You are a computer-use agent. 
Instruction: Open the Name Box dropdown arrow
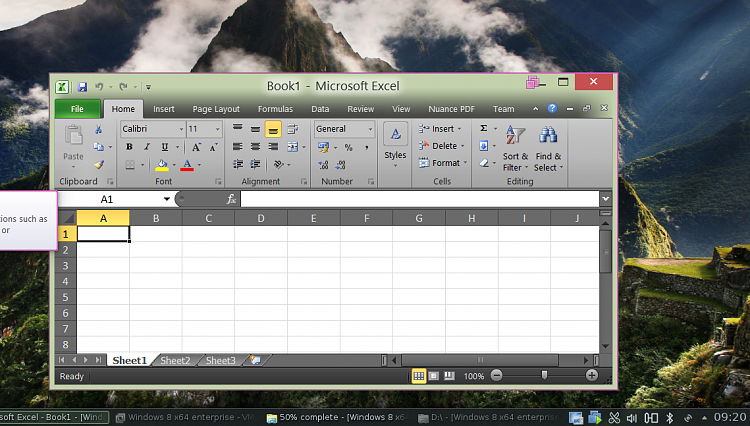click(166, 199)
